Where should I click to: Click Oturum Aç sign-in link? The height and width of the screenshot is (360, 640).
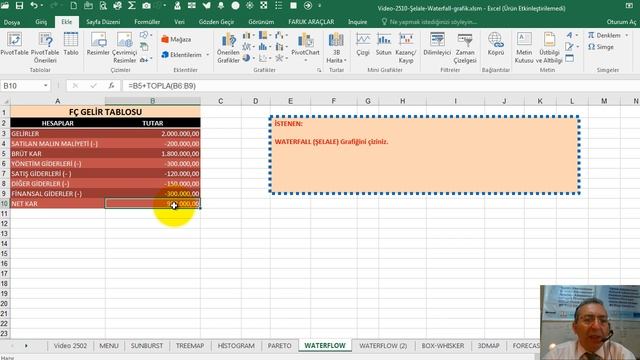tap(621, 22)
